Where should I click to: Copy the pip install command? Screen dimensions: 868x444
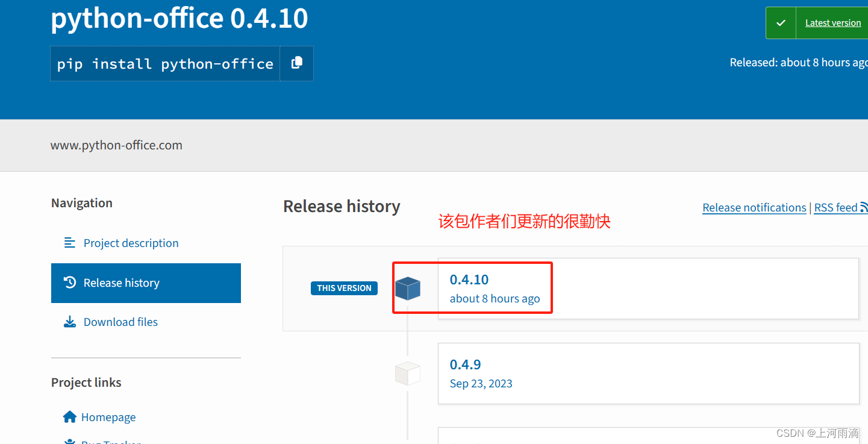pos(296,63)
